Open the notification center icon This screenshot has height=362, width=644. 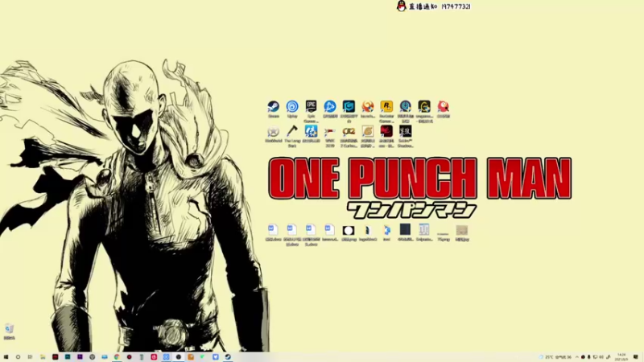(x=636, y=357)
